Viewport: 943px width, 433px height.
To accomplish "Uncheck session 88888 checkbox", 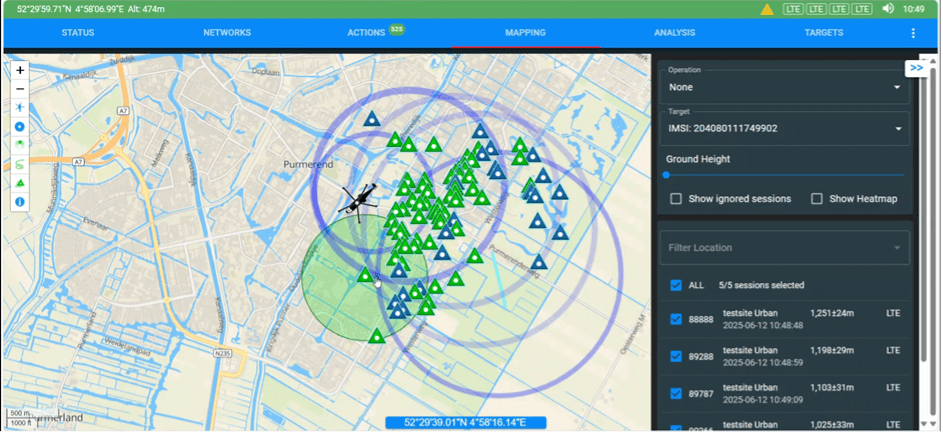I will click(x=676, y=319).
